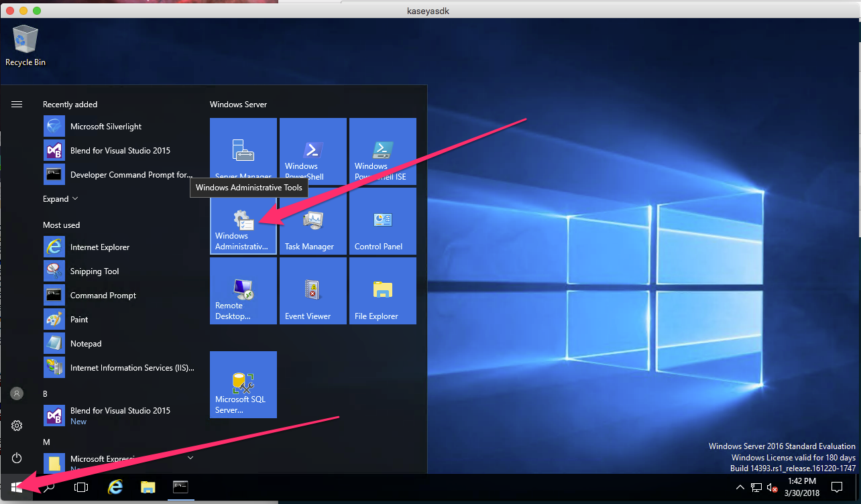The height and width of the screenshot is (504, 861).
Task: Click the Most used heading
Action: click(x=62, y=225)
